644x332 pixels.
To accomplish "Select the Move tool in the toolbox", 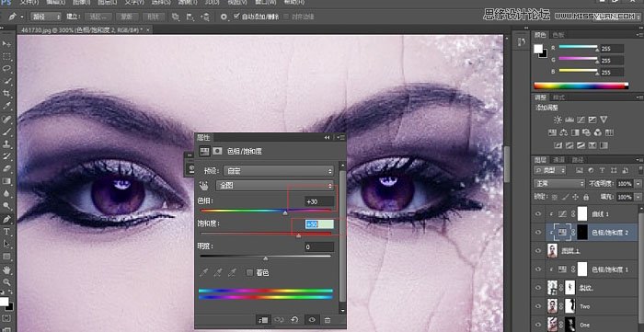I will pyautogui.click(x=6, y=44).
